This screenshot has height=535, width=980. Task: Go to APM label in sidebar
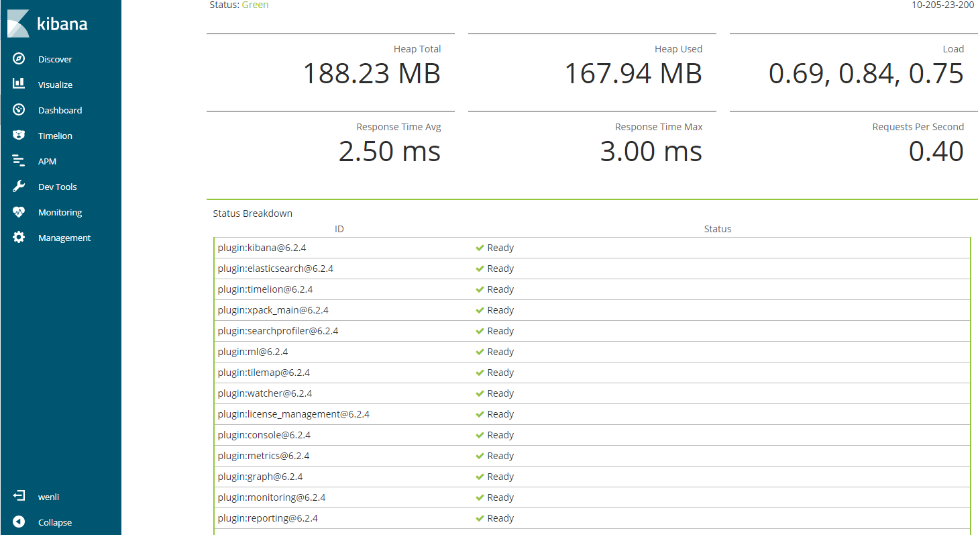coord(47,161)
